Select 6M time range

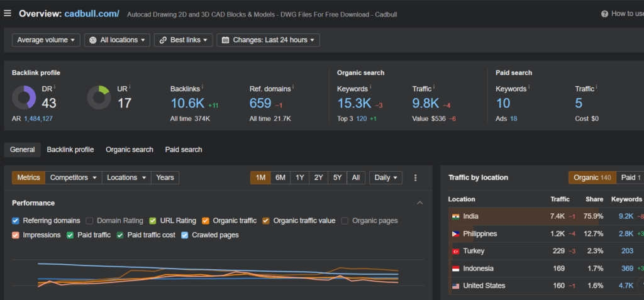pos(280,177)
